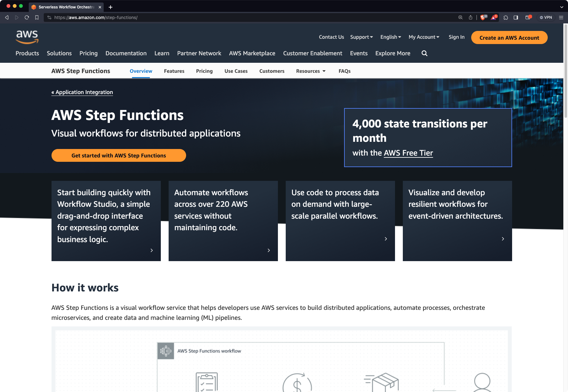Switch to the Features tab
568x392 pixels.
tap(174, 71)
